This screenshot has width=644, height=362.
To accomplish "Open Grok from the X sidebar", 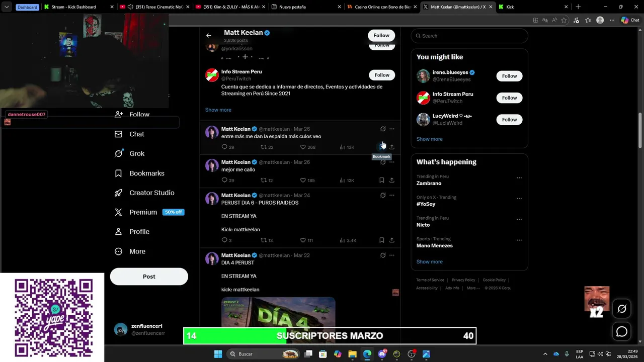I will [x=130, y=153].
